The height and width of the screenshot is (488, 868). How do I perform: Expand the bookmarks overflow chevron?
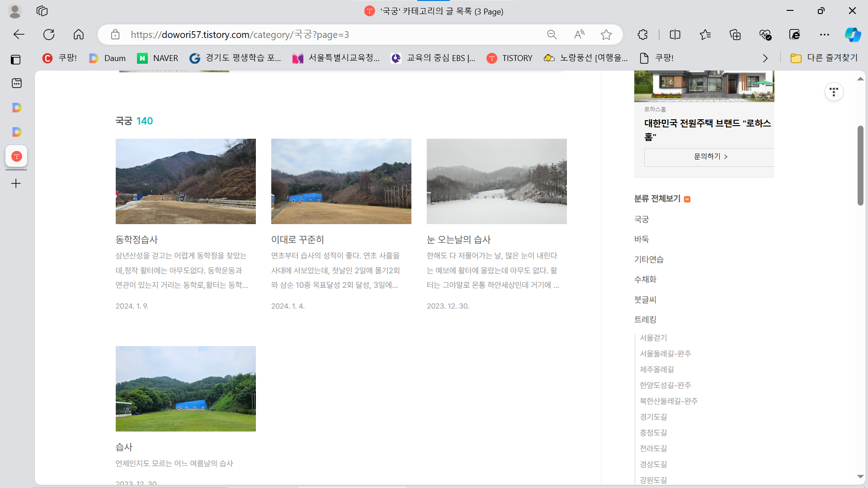tap(765, 58)
